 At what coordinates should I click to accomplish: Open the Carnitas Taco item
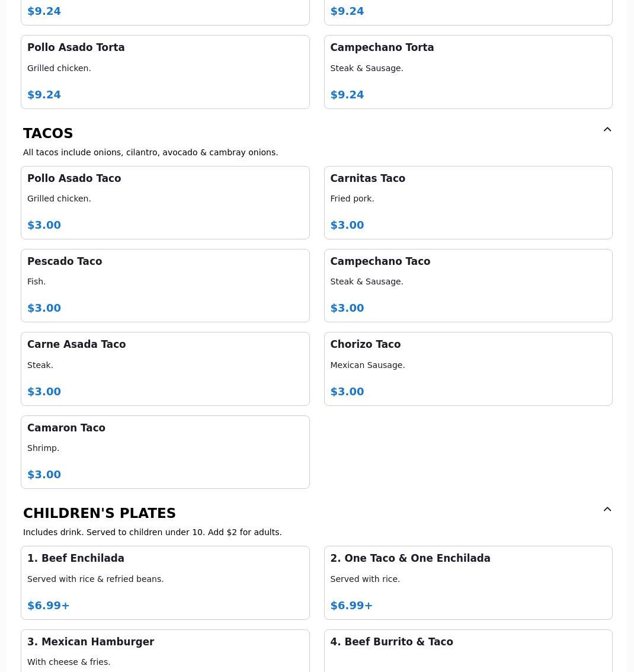468,202
